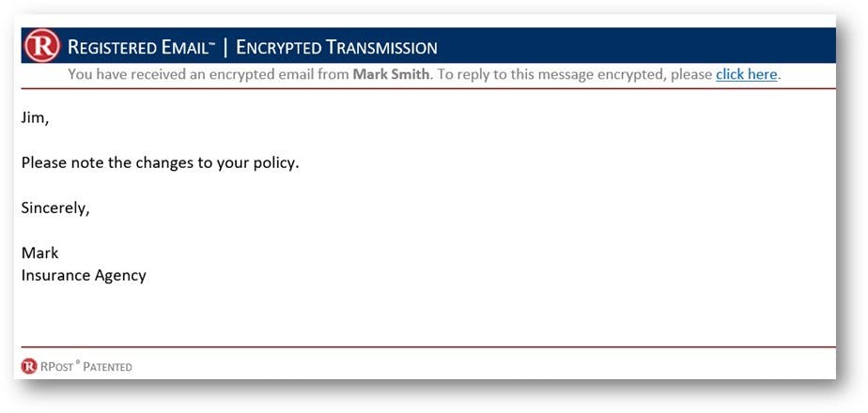Click the red R logo in header

[x=43, y=46]
